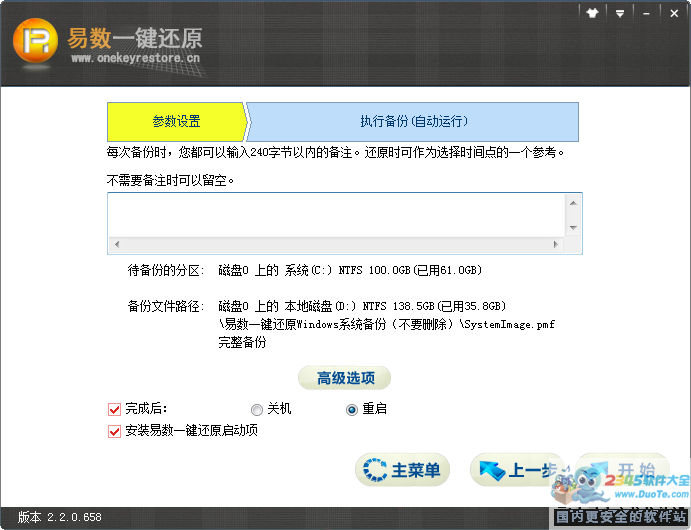This screenshot has width=691, height=530.
Task: Click the remarks box scroll up arrow
Action: (574, 203)
